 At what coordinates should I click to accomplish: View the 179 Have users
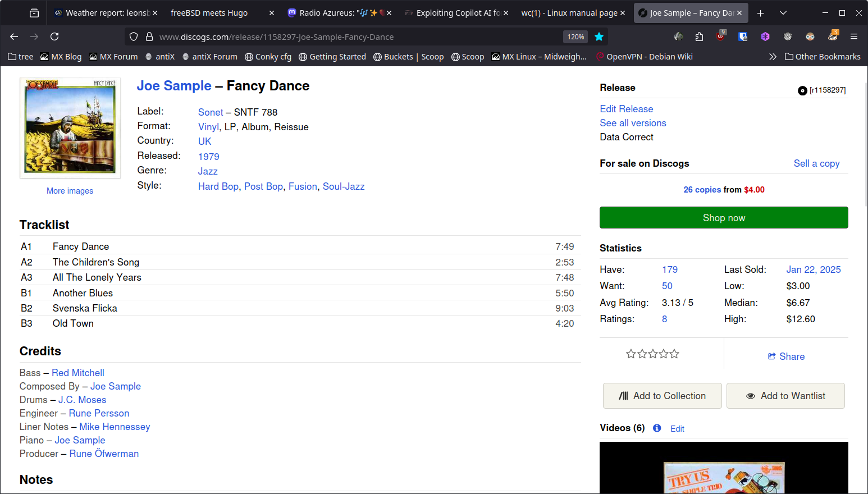(x=670, y=269)
